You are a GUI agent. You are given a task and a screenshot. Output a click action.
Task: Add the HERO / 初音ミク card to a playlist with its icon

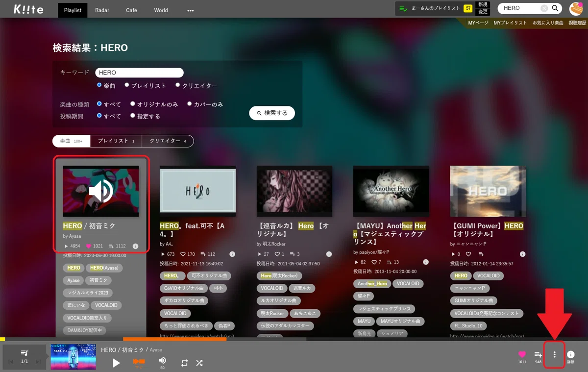click(x=111, y=246)
